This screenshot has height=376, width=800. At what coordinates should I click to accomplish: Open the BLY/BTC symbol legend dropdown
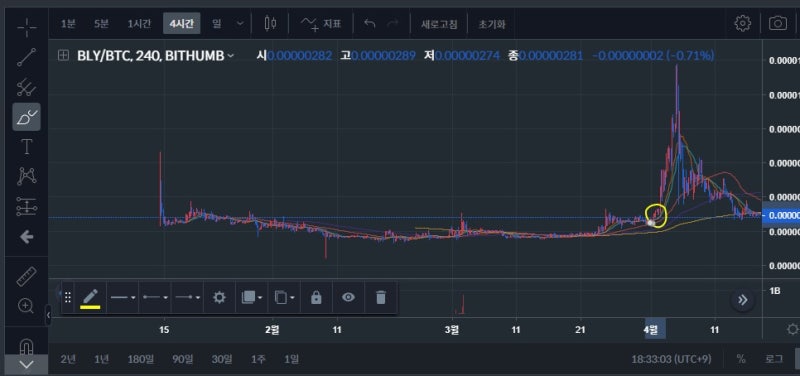pyautogui.click(x=231, y=56)
